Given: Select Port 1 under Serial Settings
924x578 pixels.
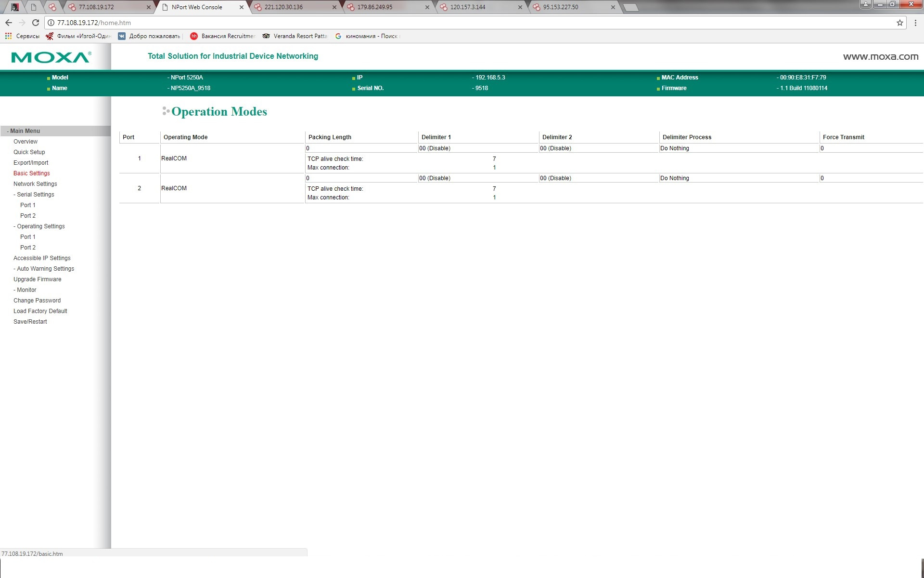Looking at the screenshot, I should [27, 205].
